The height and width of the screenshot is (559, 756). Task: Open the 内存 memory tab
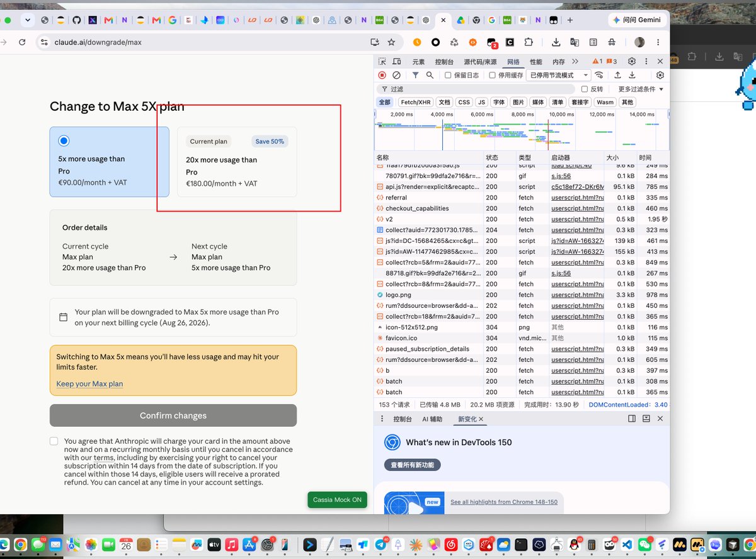[x=558, y=62]
